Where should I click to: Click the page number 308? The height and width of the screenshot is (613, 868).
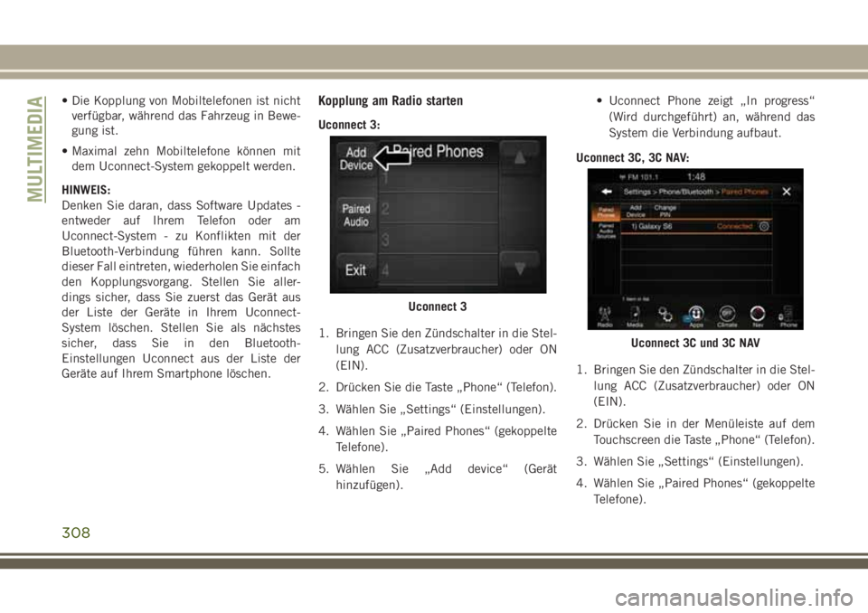coord(76,533)
